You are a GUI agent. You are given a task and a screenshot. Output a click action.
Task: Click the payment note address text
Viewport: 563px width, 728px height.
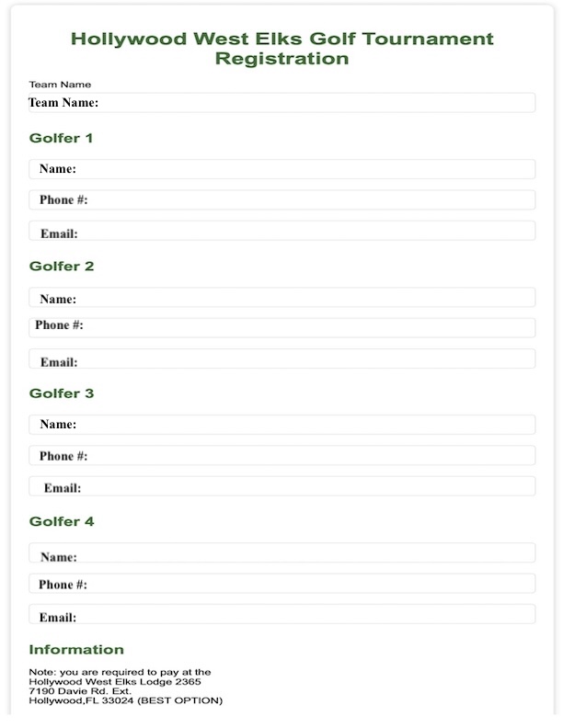coord(125,687)
